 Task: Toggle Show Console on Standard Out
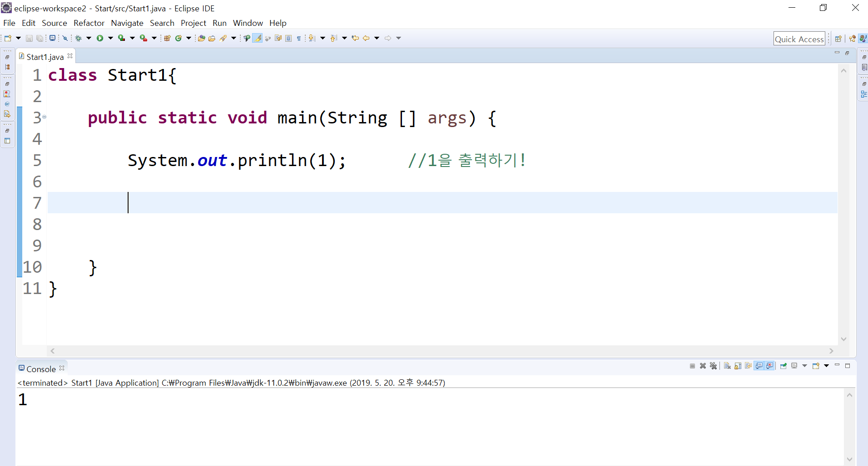tap(759, 366)
